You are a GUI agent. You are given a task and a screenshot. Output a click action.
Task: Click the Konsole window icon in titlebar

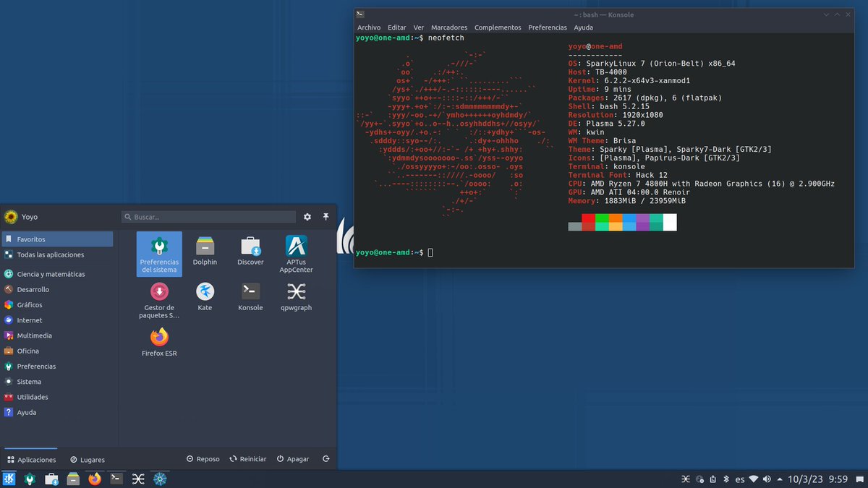point(360,14)
